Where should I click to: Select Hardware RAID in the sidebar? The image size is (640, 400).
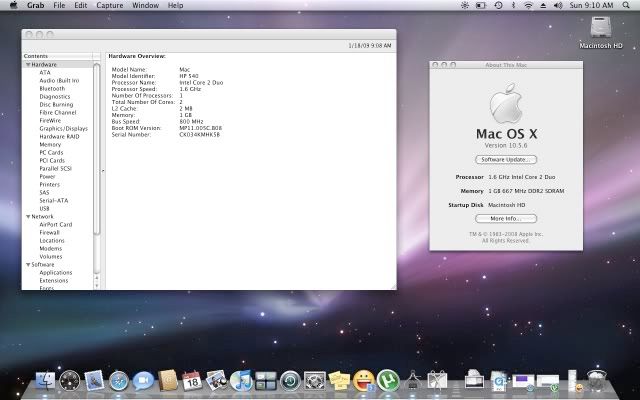60,137
